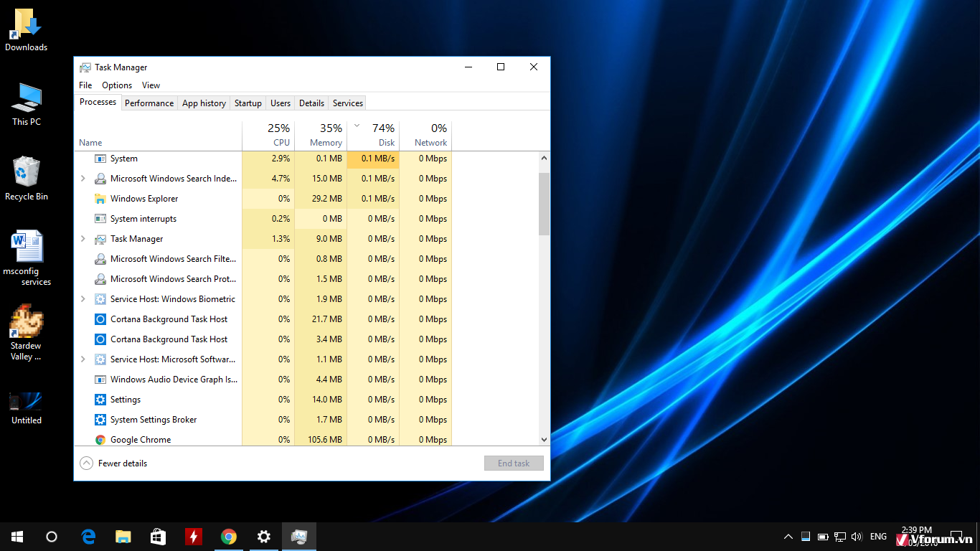Open the Windows Store taskbar icon
Image resolution: width=980 pixels, height=551 pixels.
coord(158,537)
